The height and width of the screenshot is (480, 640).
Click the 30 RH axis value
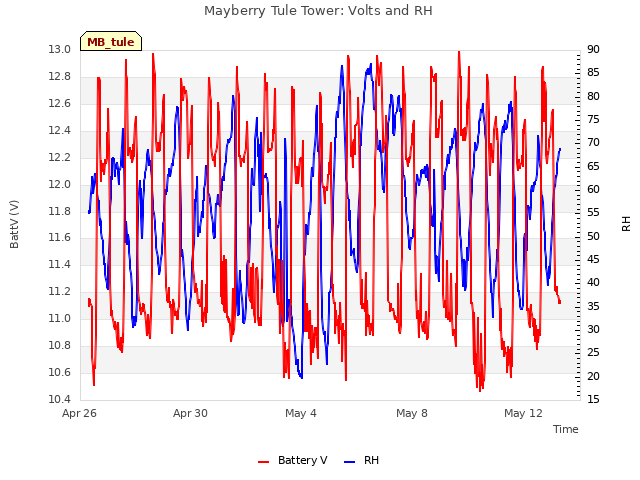coord(593,329)
